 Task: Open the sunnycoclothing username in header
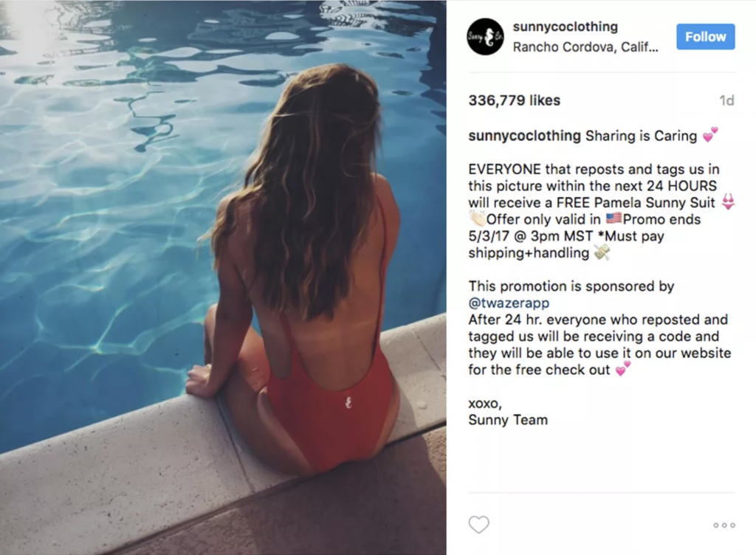565,27
